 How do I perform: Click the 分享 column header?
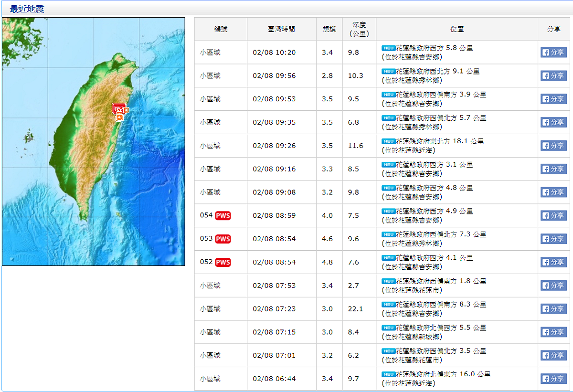[x=554, y=29]
